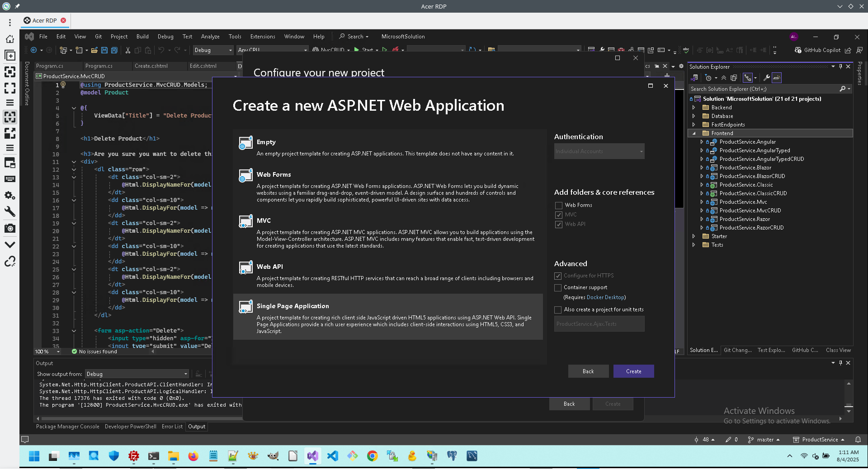Click Back in the Configure your new project window

point(569,404)
